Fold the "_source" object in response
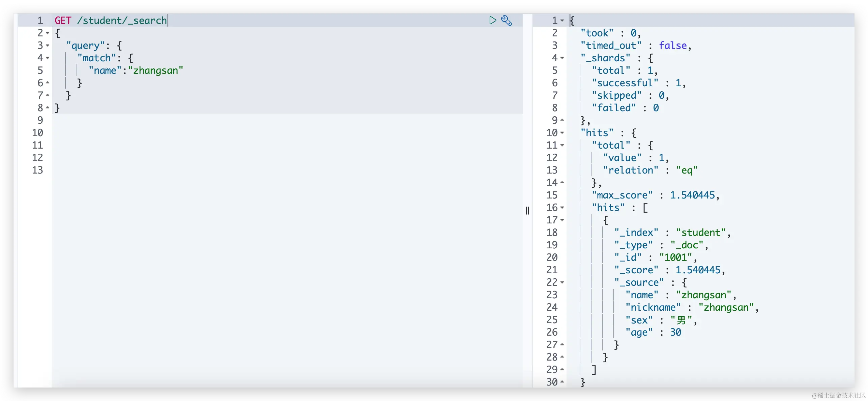868x401 pixels. pos(562,282)
